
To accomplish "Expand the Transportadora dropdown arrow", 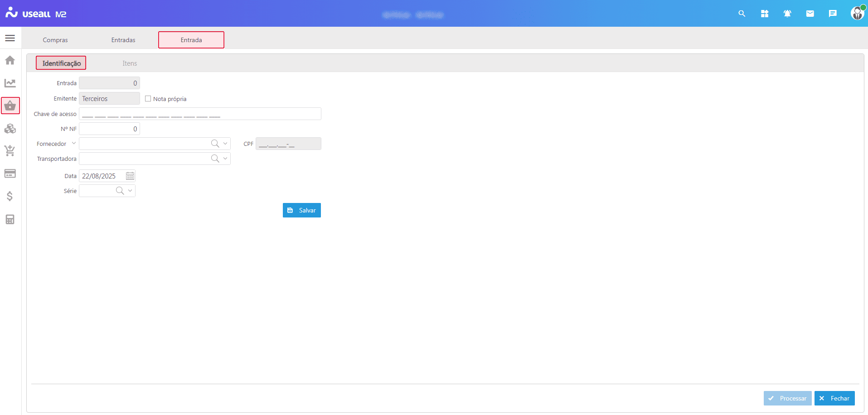I will (225, 159).
